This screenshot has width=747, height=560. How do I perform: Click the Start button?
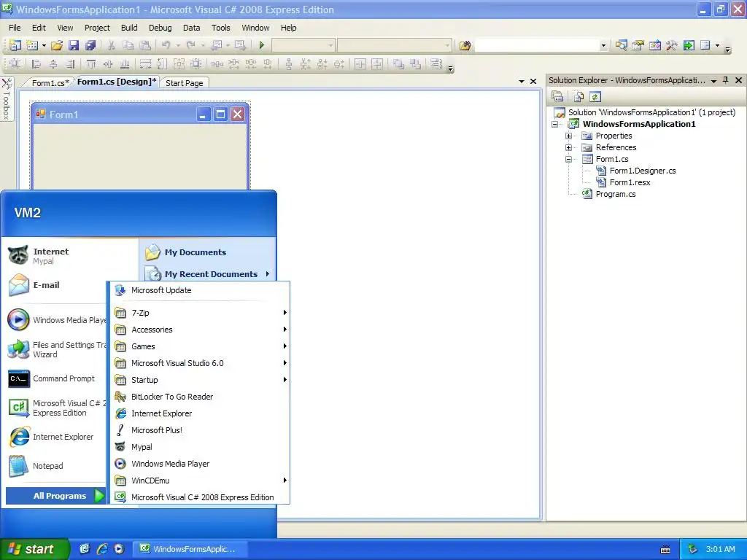pyautogui.click(x=34, y=549)
